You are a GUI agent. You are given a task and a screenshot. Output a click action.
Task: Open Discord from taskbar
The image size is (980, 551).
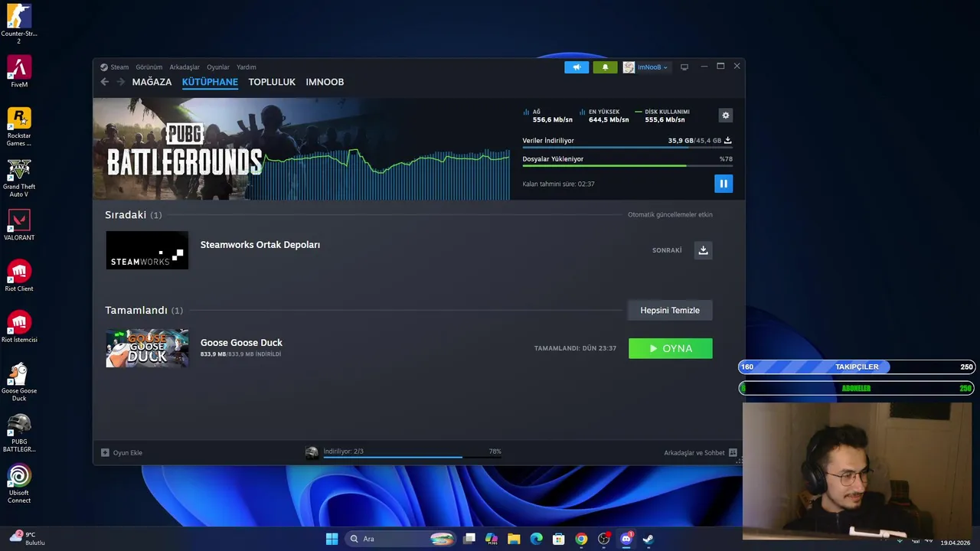626,539
